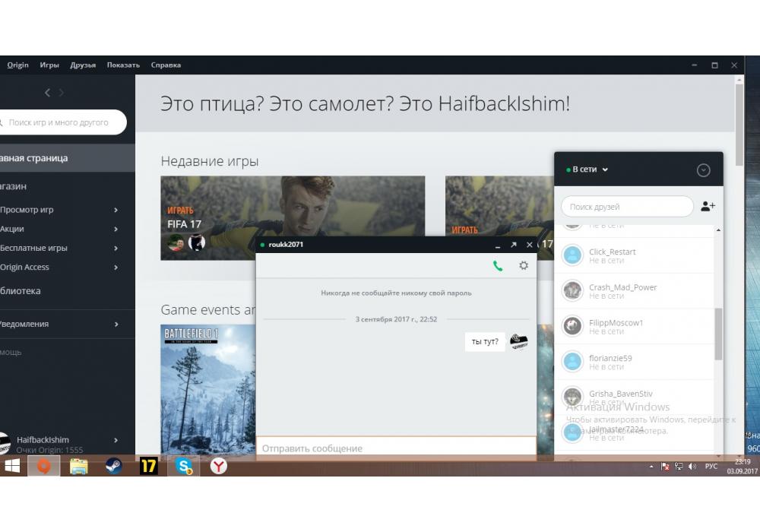Select friend Crash_Mad_Power
The width and height of the screenshot is (760, 532).
click(x=634, y=291)
